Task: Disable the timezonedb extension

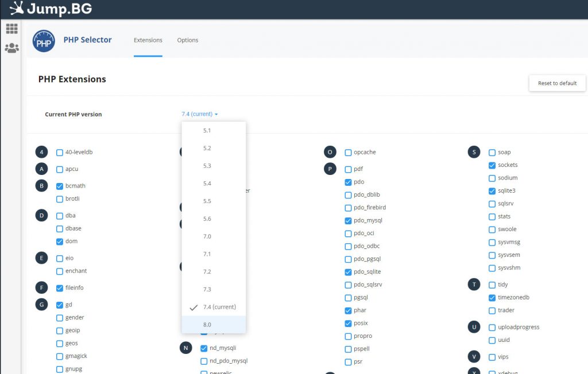Action: pos(491,297)
